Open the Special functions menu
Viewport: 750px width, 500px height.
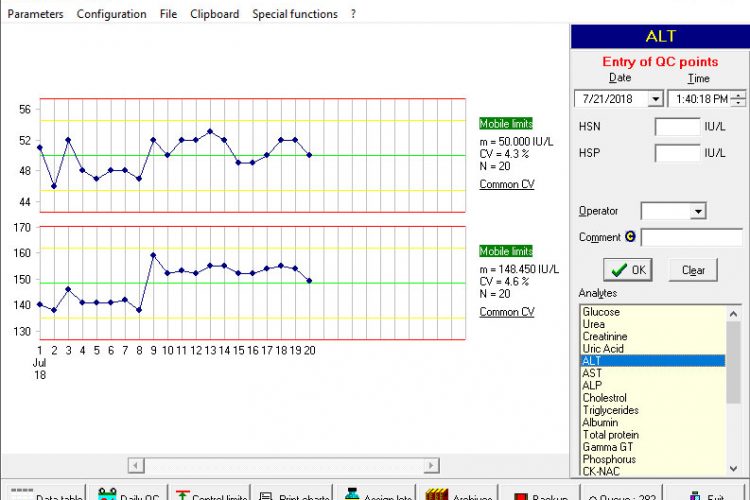294,14
